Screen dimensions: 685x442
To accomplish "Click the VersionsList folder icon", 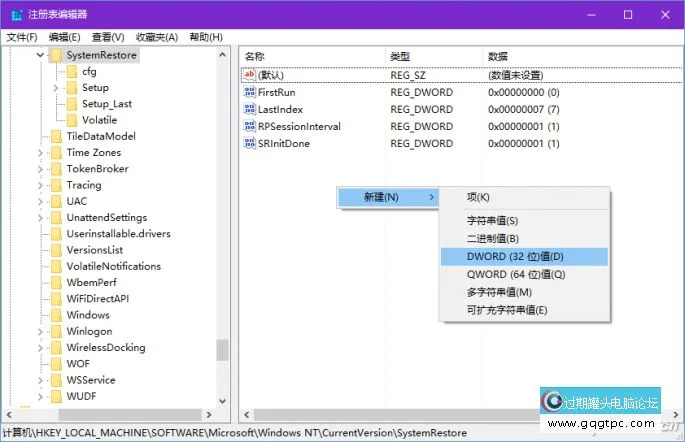I will coord(56,250).
